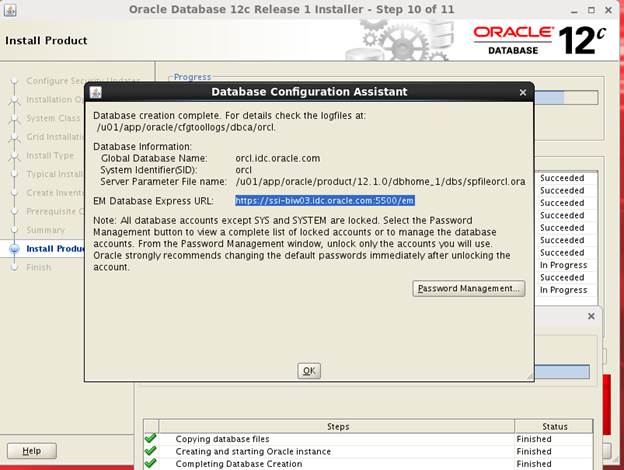Screen dimensions: 624x470
Task: Click the first In Progress status entry
Action: 563,265
